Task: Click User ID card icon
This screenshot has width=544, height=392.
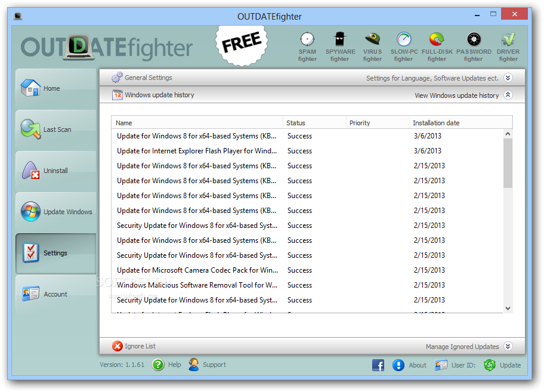Action: (441, 365)
